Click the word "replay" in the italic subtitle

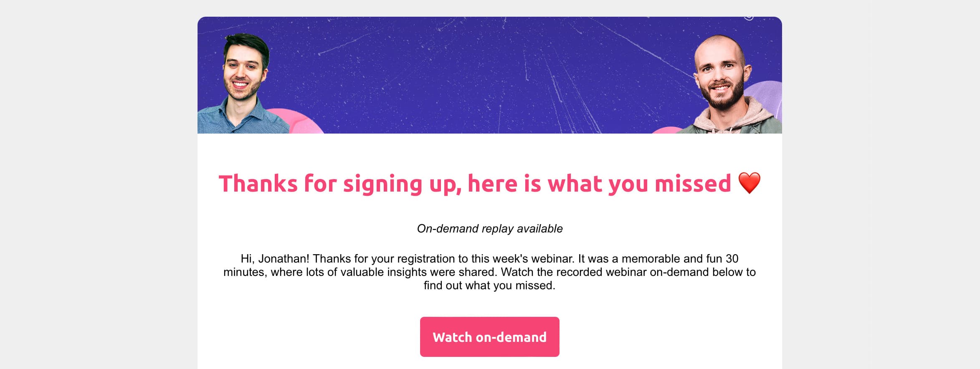pos(498,229)
